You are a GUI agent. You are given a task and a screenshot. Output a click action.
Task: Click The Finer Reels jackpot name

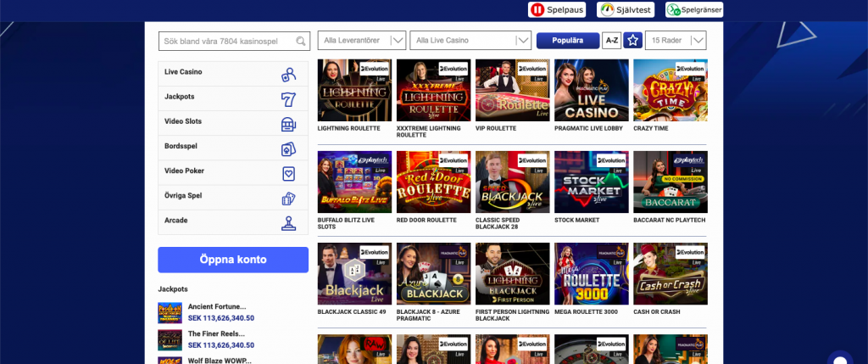coord(216,334)
